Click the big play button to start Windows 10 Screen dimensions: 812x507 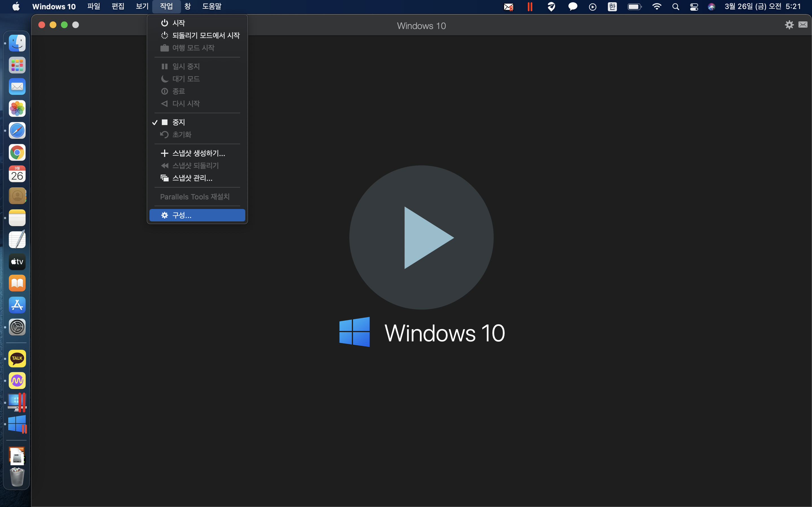421,237
